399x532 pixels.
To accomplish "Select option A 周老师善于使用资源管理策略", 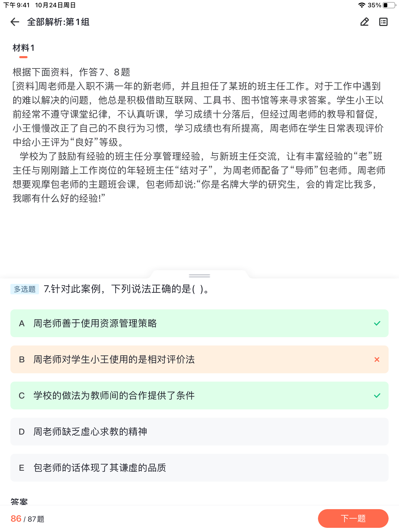I will click(199, 323).
